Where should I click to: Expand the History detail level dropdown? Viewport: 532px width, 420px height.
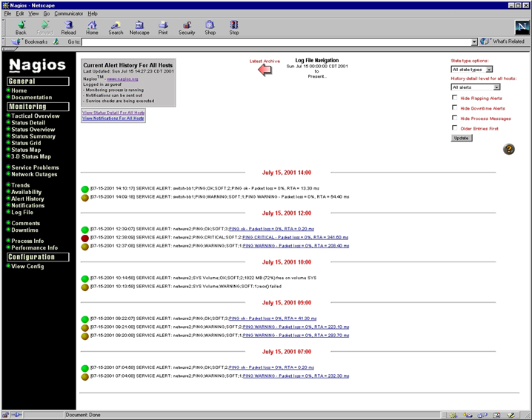[x=476, y=87]
